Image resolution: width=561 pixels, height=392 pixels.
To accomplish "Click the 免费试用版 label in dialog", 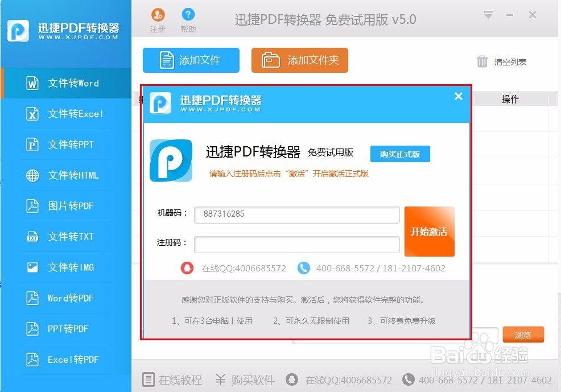I will pos(331,152).
